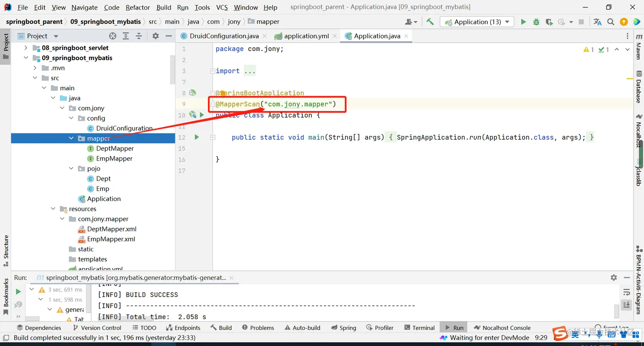Open the jclasslib side tool window
Screen dimensions: 644x346
pyautogui.click(x=638, y=172)
